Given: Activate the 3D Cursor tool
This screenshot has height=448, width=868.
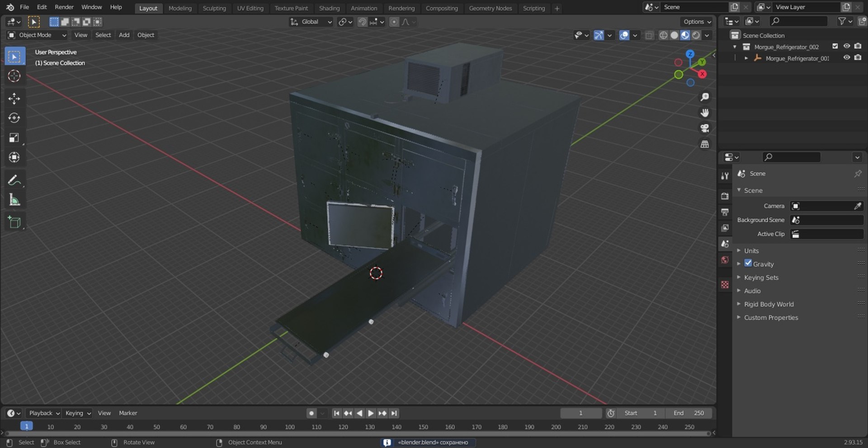Looking at the screenshot, I should (15, 76).
